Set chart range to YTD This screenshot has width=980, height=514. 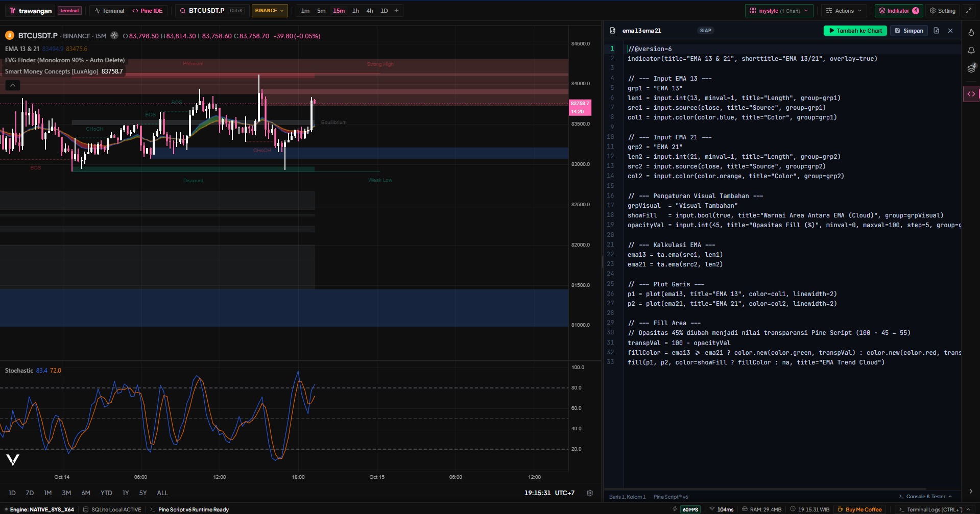point(106,493)
